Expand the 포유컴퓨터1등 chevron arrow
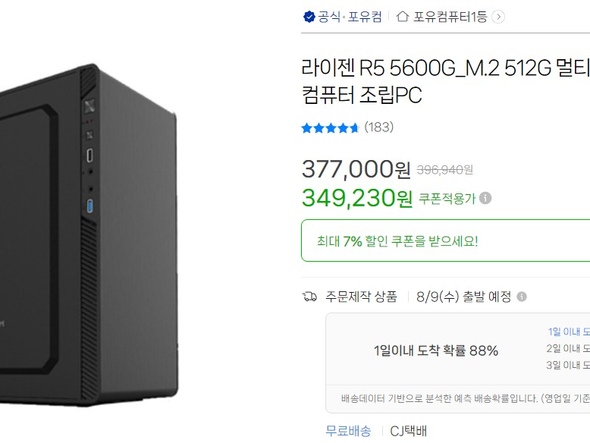 (498, 17)
